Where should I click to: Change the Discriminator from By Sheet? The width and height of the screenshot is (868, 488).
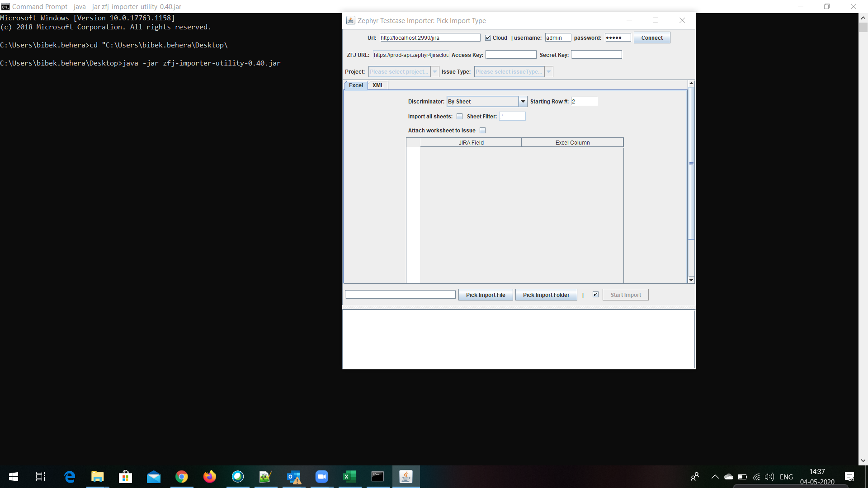523,101
